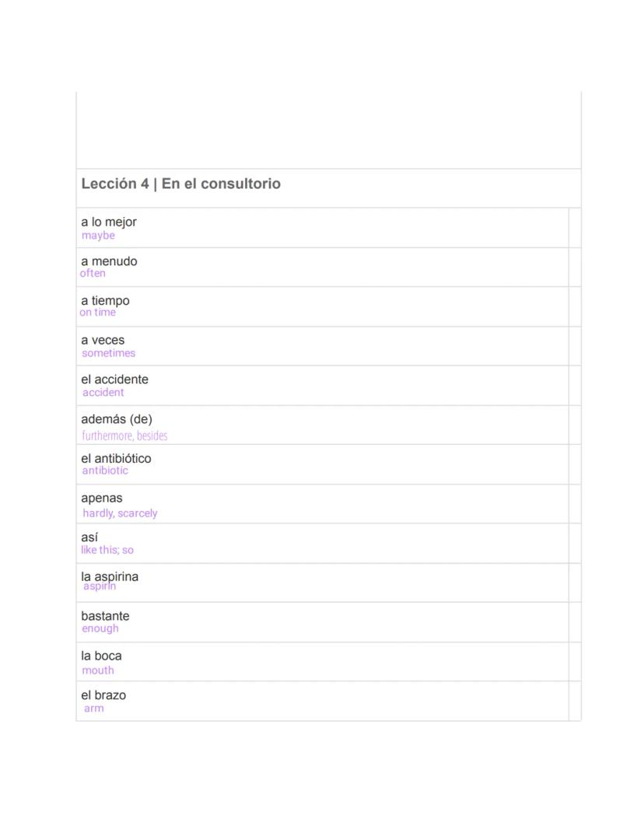This screenshot has height=833, width=644.
Task: Click the purple translation "maybe"
Action: 98,236
